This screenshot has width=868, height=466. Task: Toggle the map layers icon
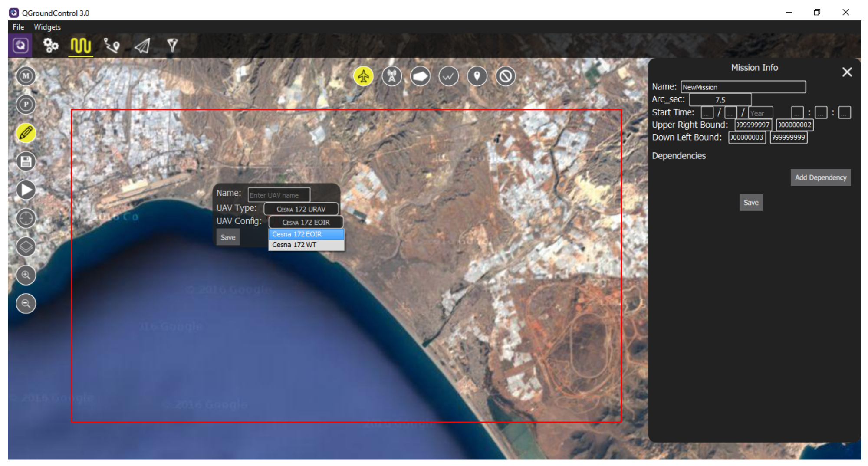(26, 246)
